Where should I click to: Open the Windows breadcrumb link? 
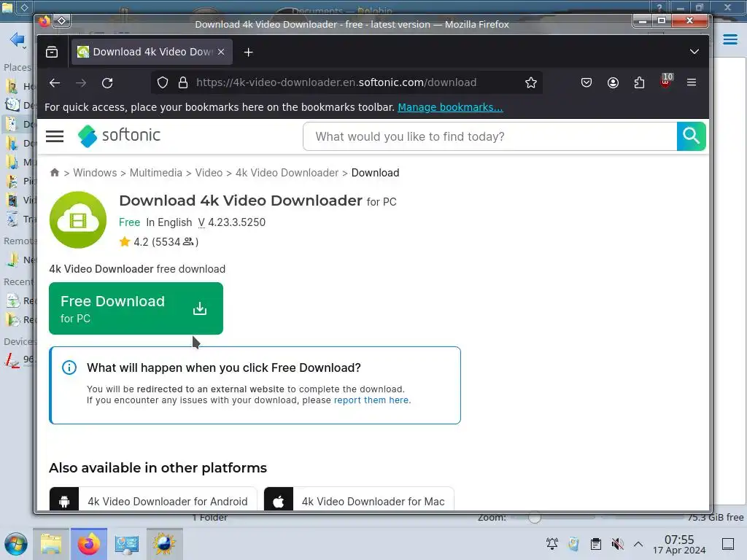click(95, 173)
